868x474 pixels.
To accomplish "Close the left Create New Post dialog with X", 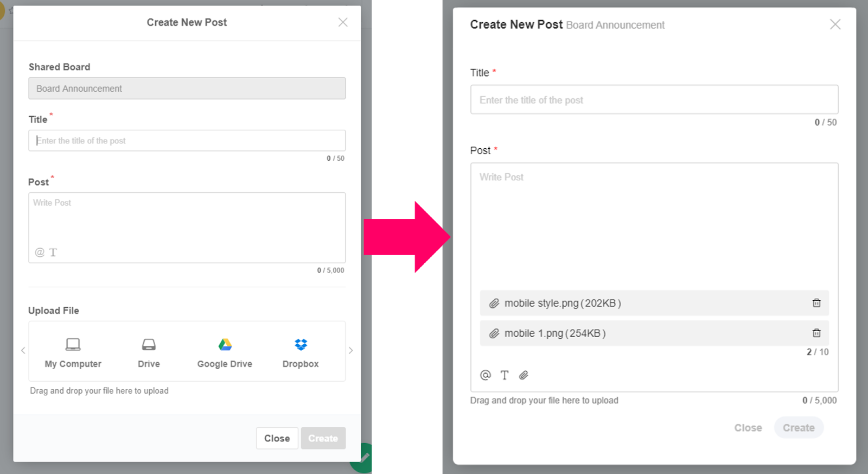I will point(343,22).
